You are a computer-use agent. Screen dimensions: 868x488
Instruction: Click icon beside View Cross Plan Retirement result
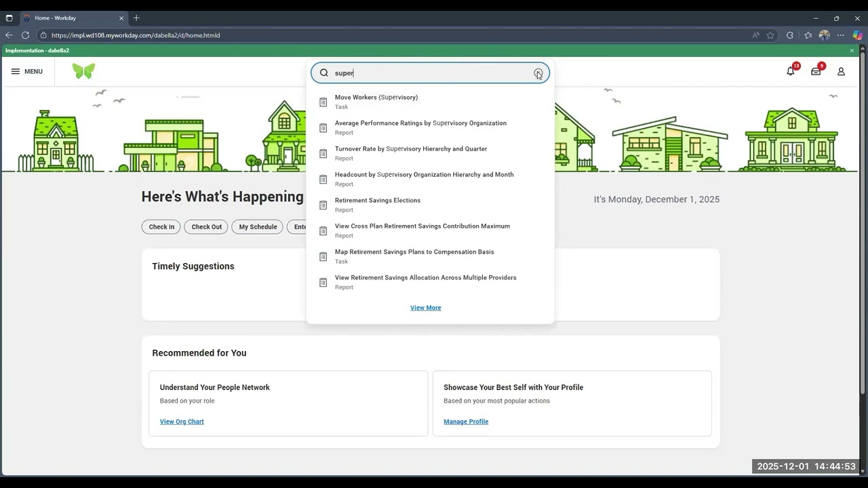(323, 230)
